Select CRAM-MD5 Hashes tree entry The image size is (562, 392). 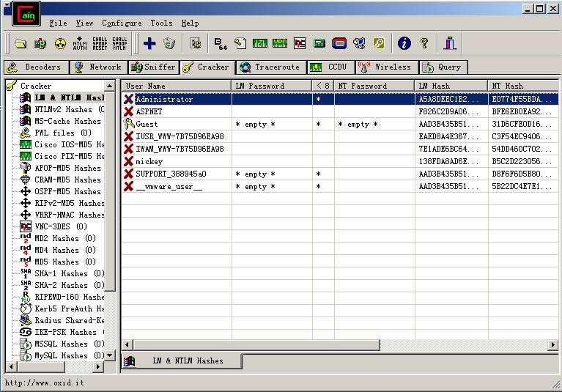pyautogui.click(x=61, y=180)
